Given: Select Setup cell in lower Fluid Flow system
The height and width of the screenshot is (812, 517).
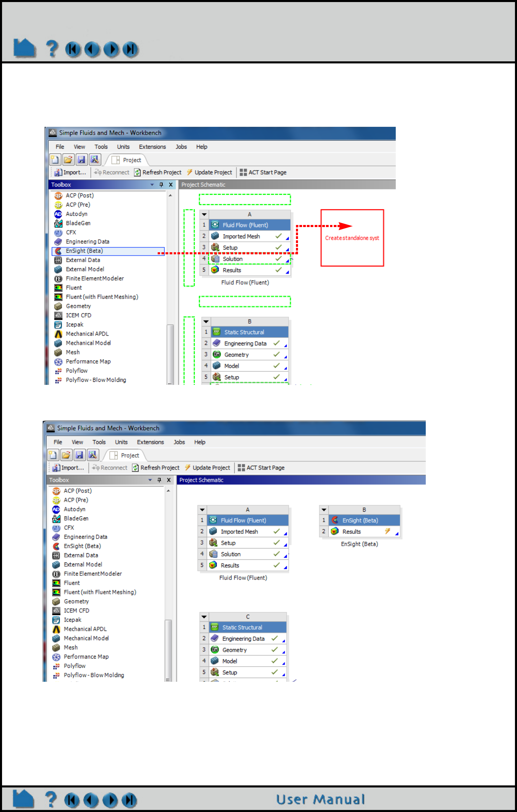Looking at the screenshot, I should (x=248, y=543).
